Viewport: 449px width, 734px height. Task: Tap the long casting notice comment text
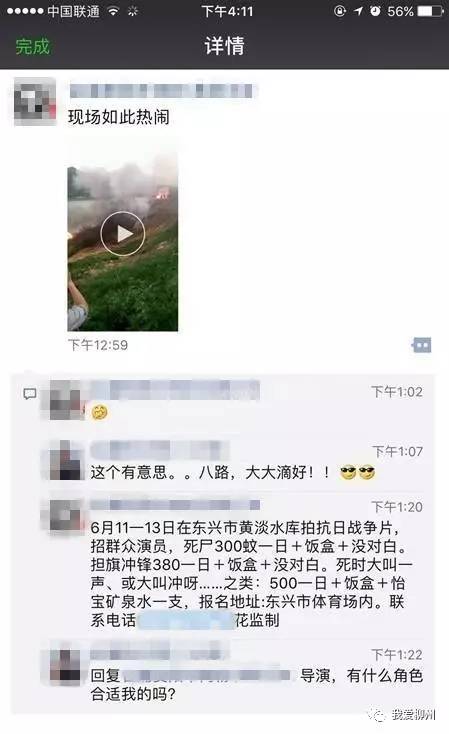point(251,574)
